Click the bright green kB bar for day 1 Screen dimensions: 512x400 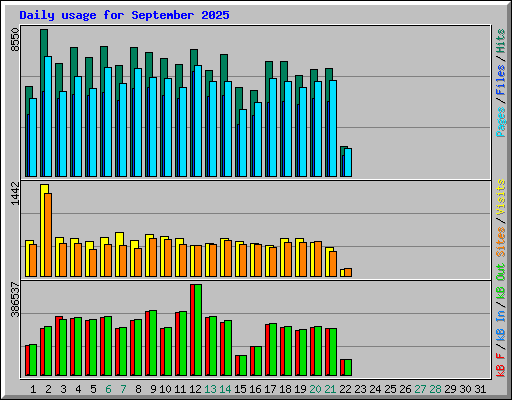pyautogui.click(x=33, y=360)
